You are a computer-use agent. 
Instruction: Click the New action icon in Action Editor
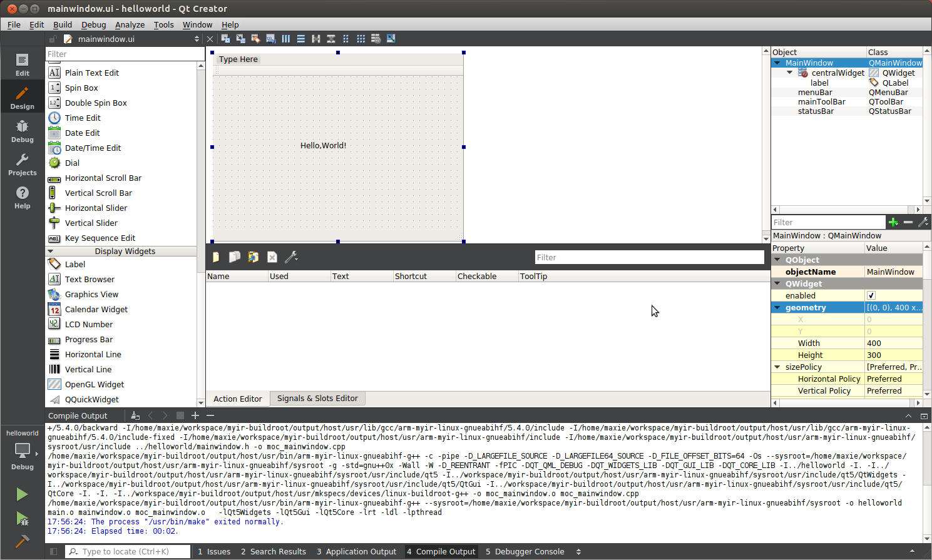(216, 257)
